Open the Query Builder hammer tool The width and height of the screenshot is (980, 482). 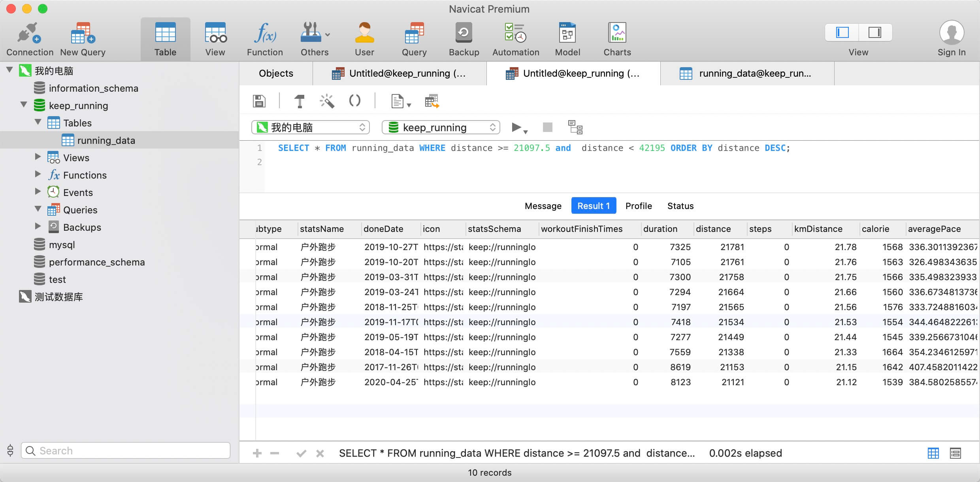[x=300, y=101]
